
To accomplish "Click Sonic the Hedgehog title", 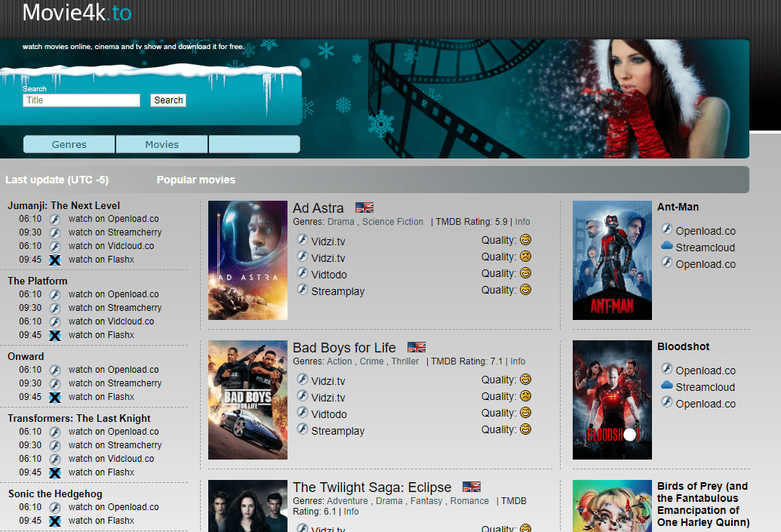I will (55, 494).
